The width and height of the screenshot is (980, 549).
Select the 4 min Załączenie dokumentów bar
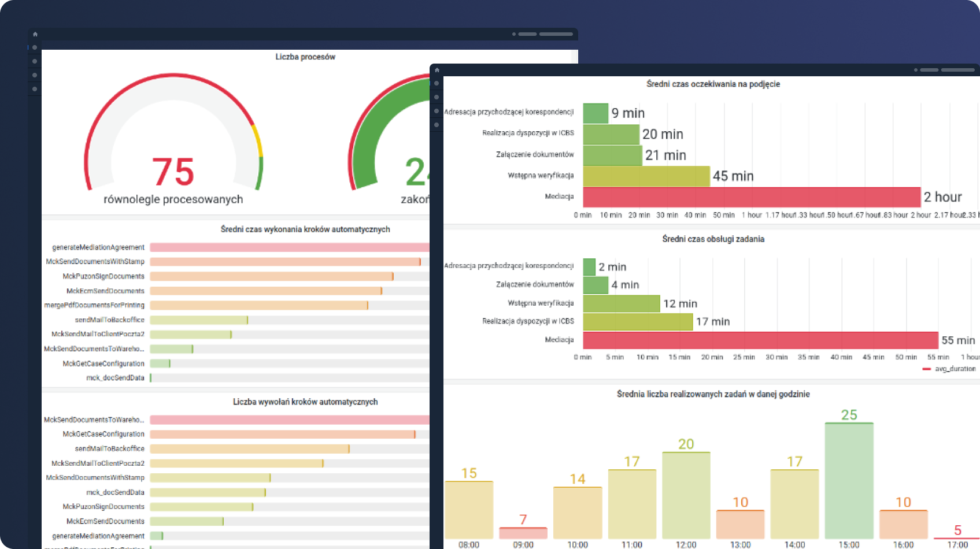596,285
